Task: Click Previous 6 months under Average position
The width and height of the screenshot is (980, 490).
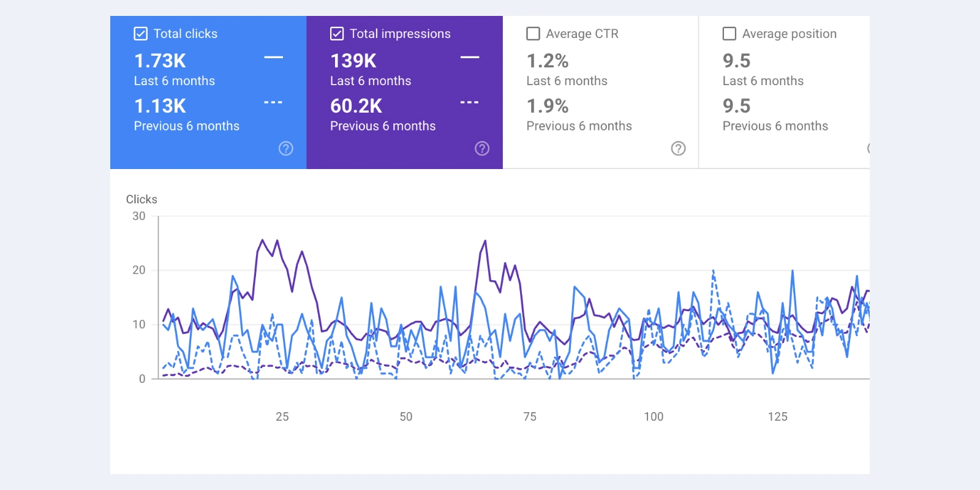Action: click(775, 126)
